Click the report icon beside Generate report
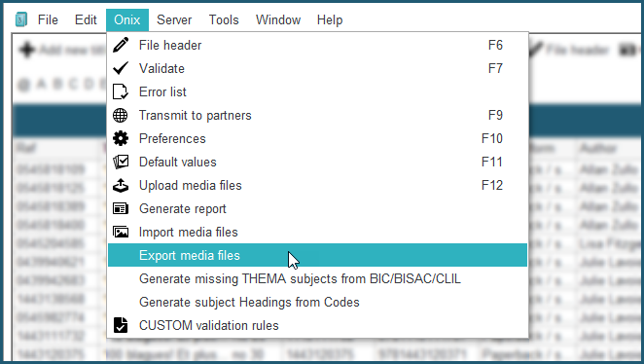Viewport: 644px width, 364px height. [x=121, y=208]
